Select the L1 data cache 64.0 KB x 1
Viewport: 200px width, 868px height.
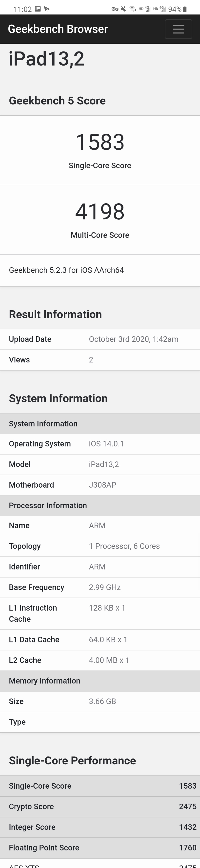click(108, 640)
